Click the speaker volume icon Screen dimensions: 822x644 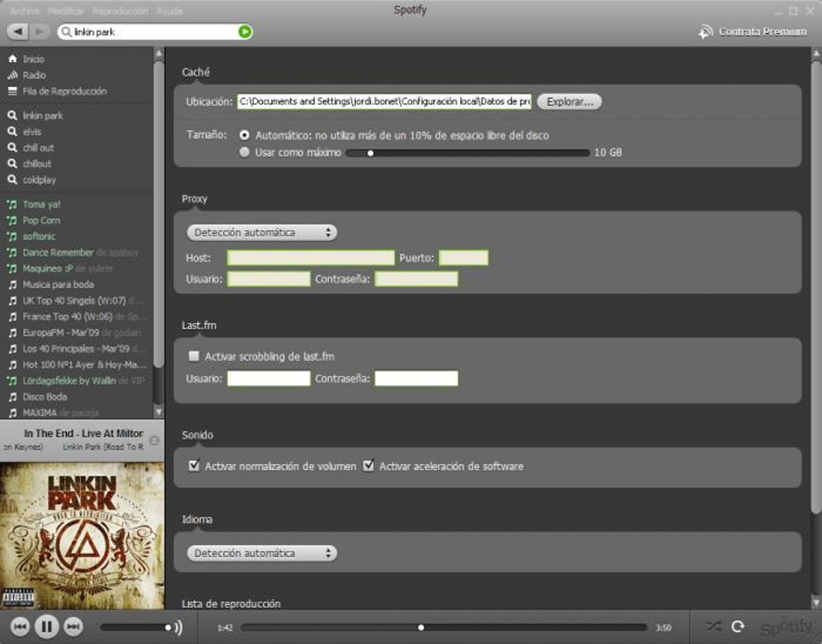pyautogui.click(x=179, y=627)
